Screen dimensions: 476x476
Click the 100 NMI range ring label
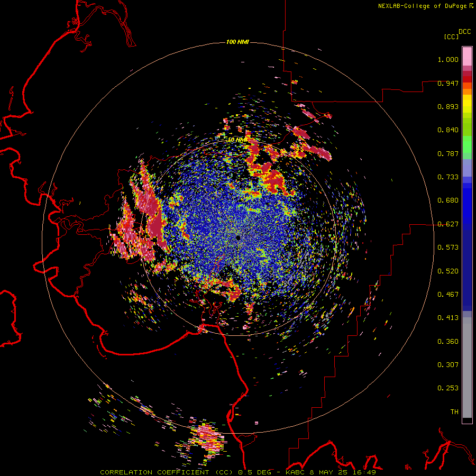click(237, 42)
